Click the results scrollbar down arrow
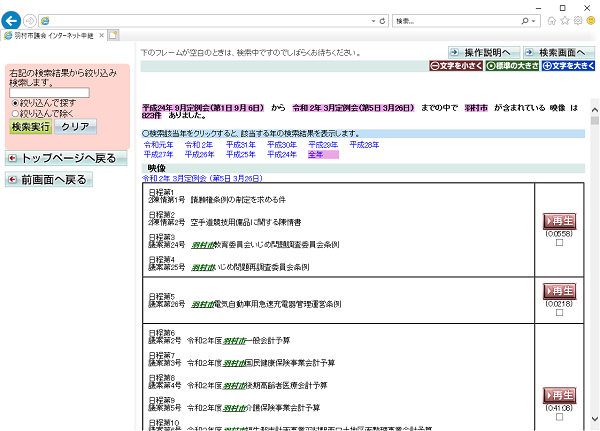Viewport: 600px width, 431px height. coord(594,419)
